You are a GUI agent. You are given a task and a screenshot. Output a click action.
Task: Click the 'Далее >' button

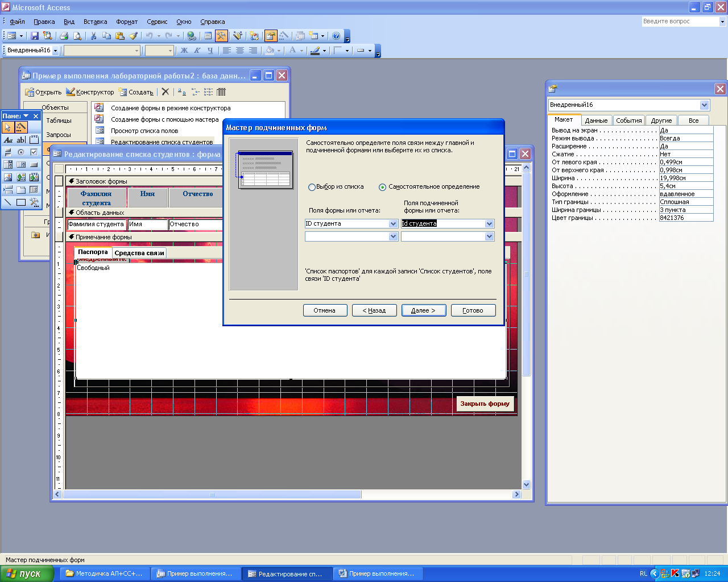(x=423, y=310)
